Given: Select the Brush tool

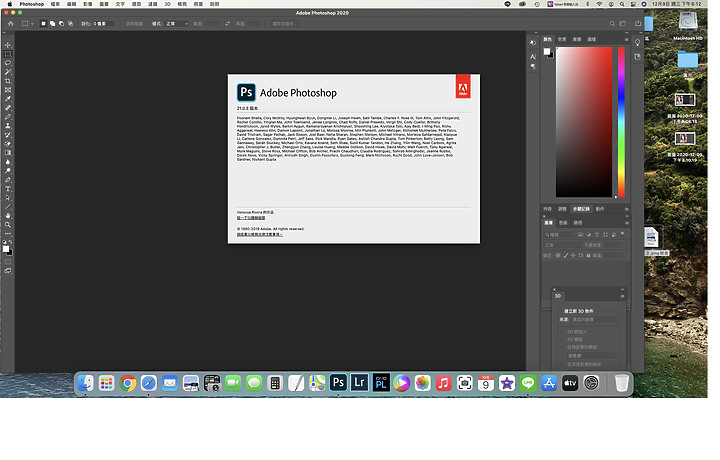Looking at the screenshot, I should (x=8, y=117).
